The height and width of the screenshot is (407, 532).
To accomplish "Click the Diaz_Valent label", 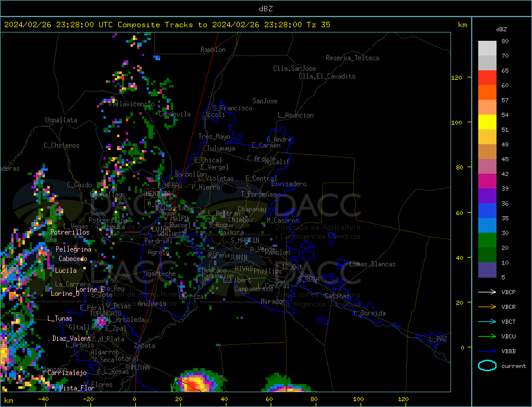I will coord(72,338).
